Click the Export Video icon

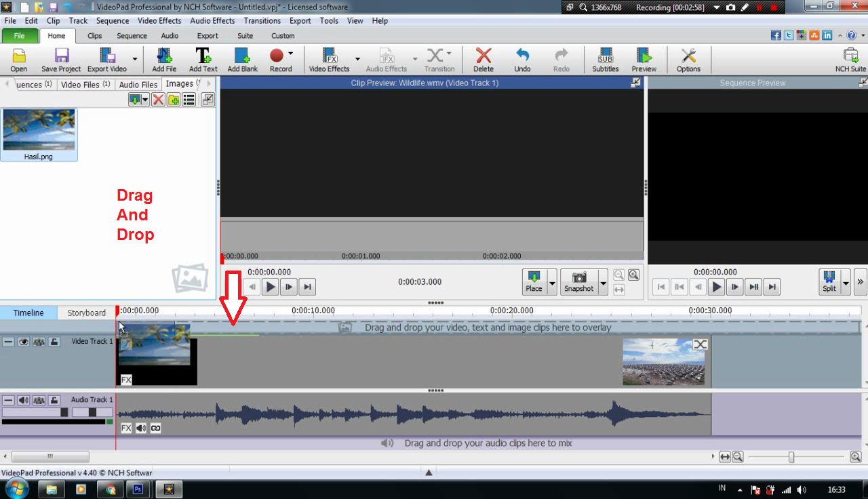tap(107, 60)
